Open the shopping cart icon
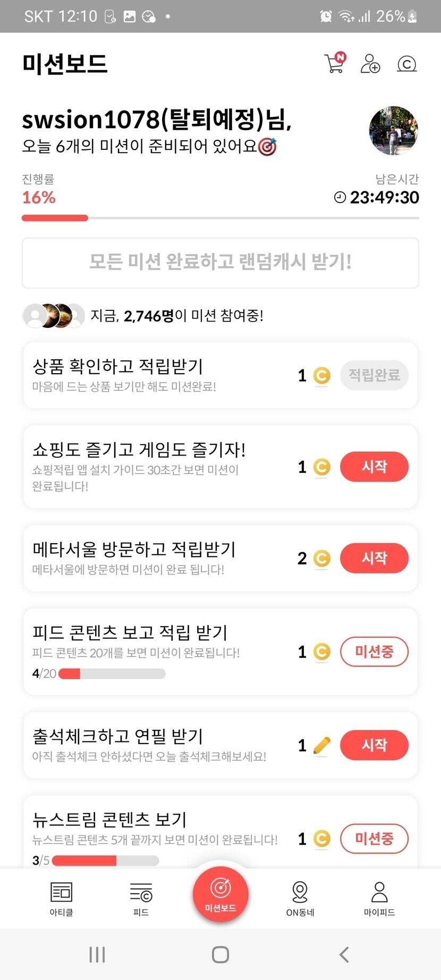The width and height of the screenshot is (441, 980). click(x=334, y=64)
